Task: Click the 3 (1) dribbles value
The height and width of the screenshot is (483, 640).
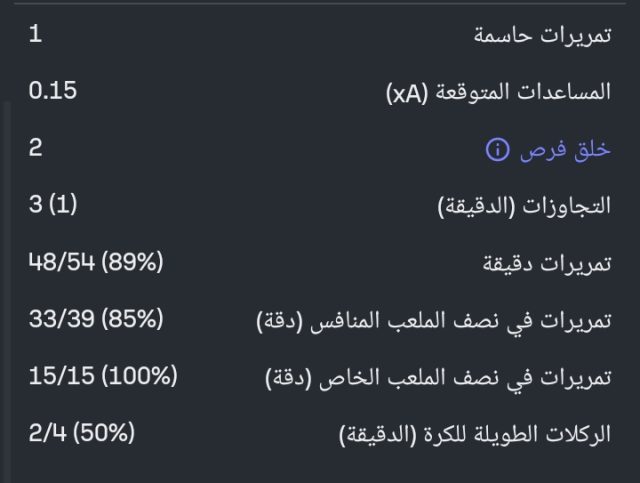Action: click(53, 206)
